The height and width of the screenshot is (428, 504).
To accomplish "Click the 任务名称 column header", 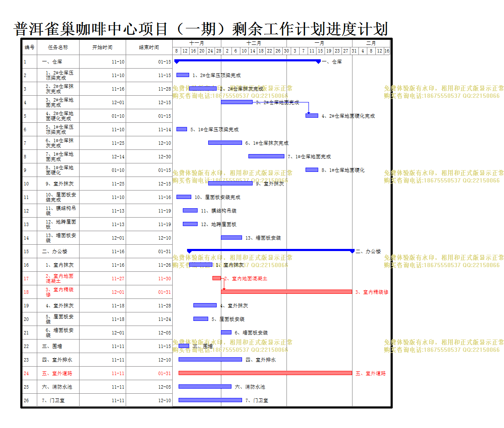I will (58, 47).
